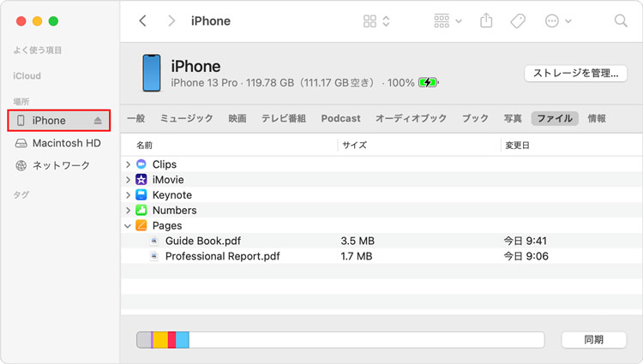Click the Clips app icon
This screenshot has height=364, width=643.
(141, 164)
